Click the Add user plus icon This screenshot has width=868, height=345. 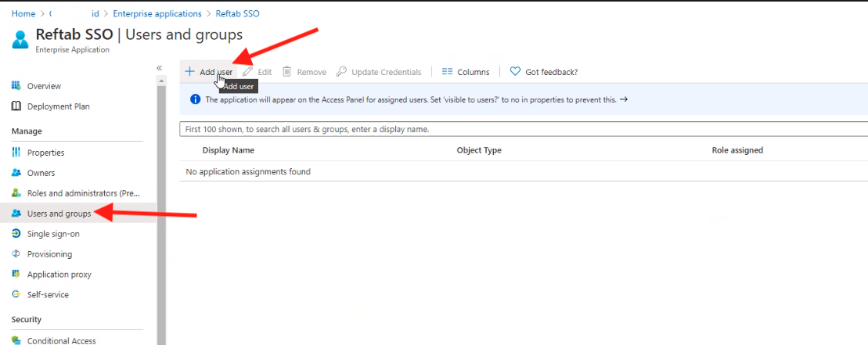(x=189, y=72)
